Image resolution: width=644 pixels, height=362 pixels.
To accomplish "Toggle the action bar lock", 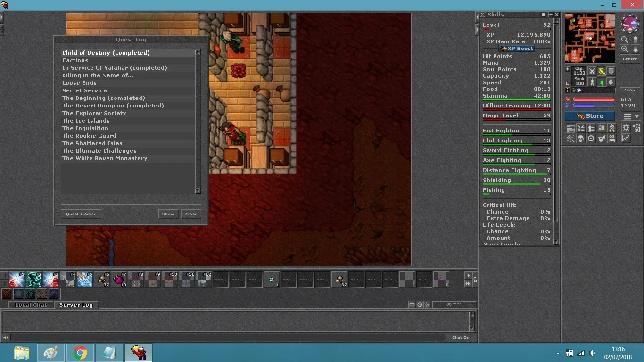I will point(475,280).
